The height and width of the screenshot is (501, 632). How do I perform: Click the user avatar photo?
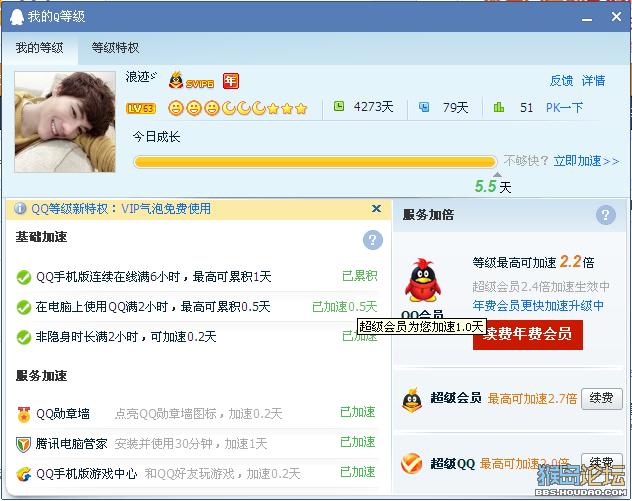pyautogui.click(x=65, y=122)
